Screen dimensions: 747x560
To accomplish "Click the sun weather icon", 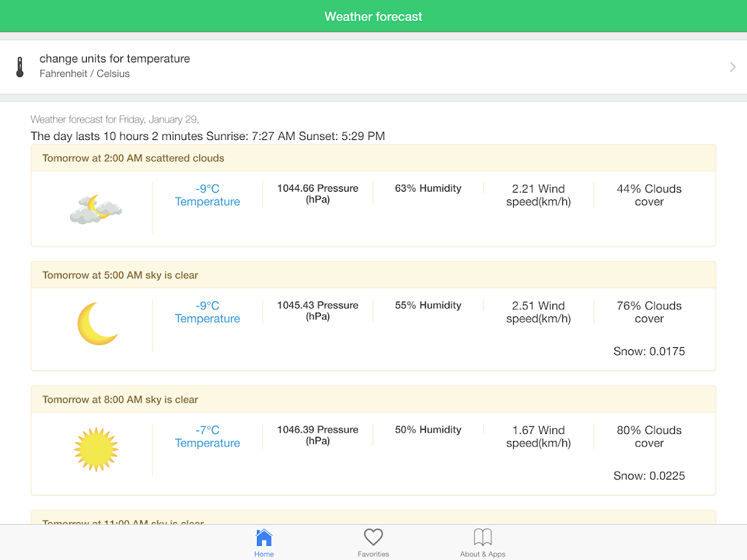I will [97, 449].
